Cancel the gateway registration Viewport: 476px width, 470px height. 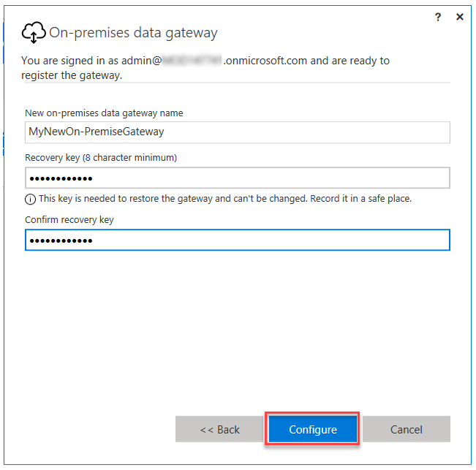(406, 429)
